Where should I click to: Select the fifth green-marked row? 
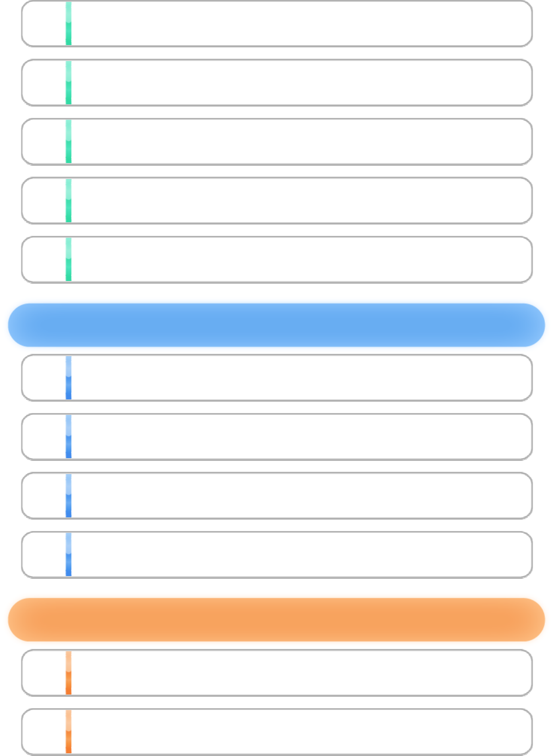(x=277, y=260)
